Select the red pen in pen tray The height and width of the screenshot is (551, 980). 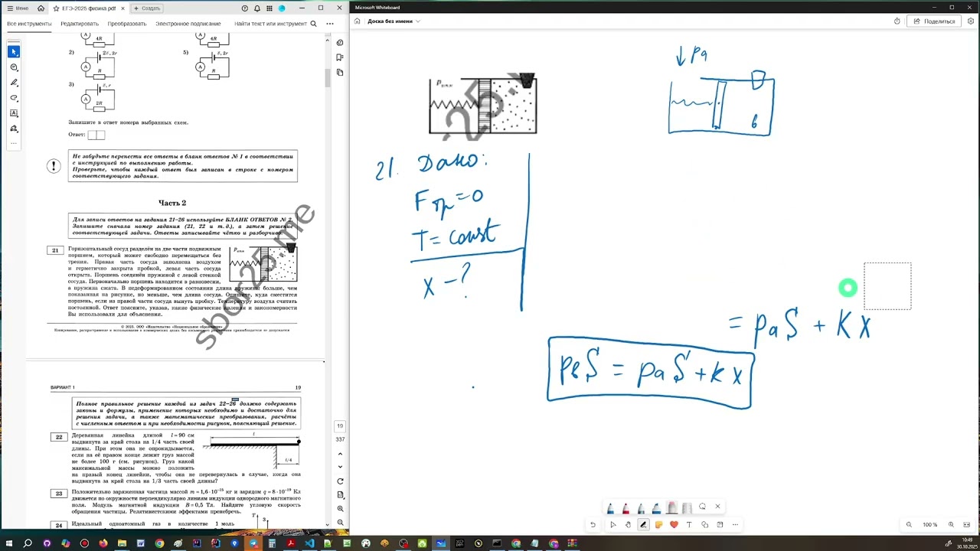coord(626,508)
